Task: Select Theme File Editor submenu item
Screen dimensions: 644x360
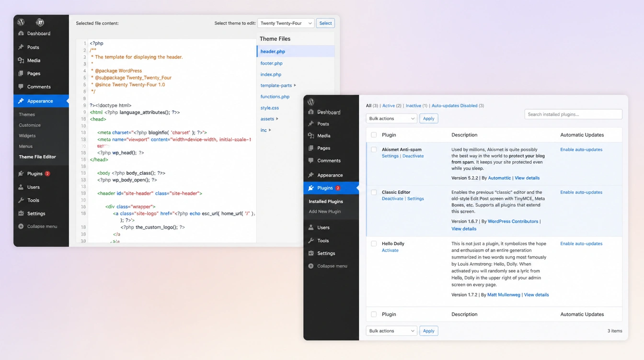Action: coord(37,157)
